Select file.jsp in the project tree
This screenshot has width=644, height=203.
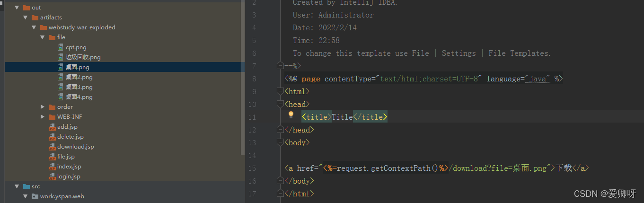point(66,157)
